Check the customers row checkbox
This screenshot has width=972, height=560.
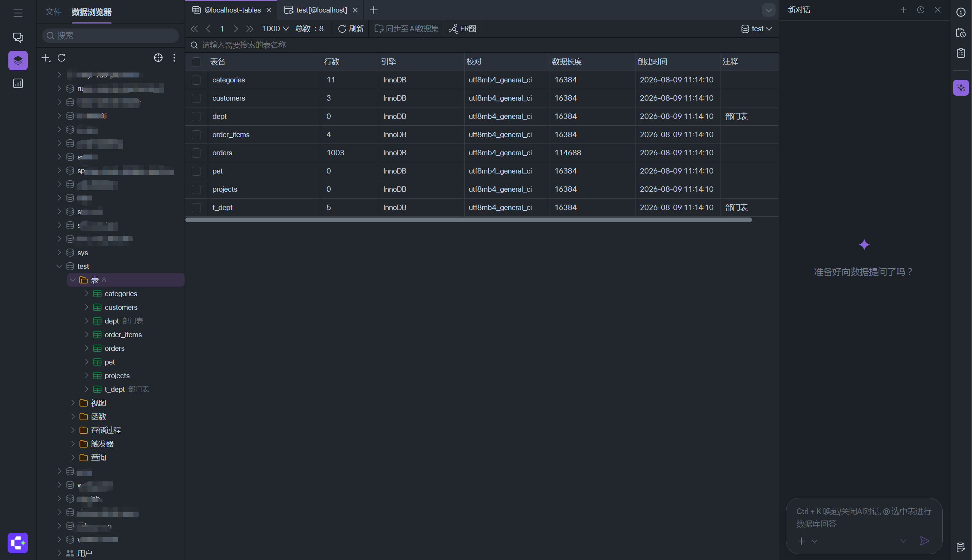pos(196,98)
